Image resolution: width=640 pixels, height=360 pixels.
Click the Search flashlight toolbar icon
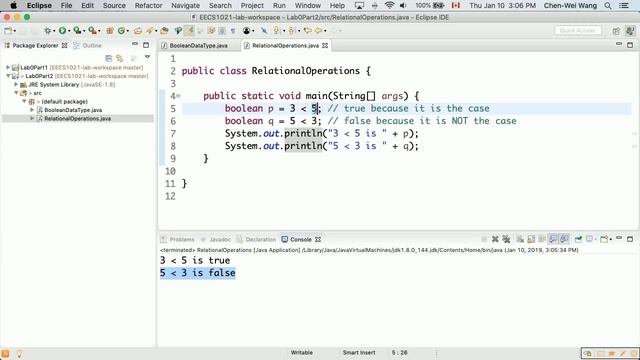[x=150, y=31]
